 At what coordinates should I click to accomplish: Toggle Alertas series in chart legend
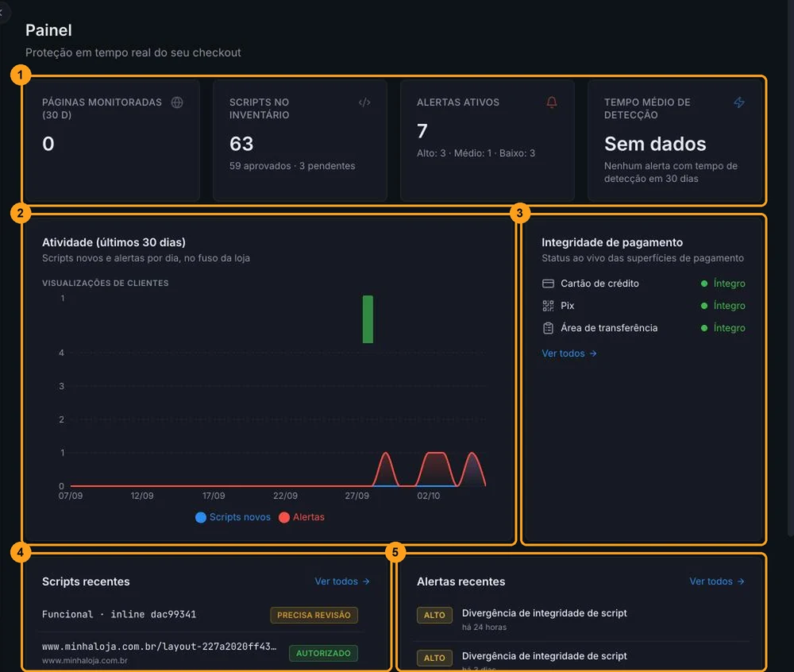(x=302, y=517)
